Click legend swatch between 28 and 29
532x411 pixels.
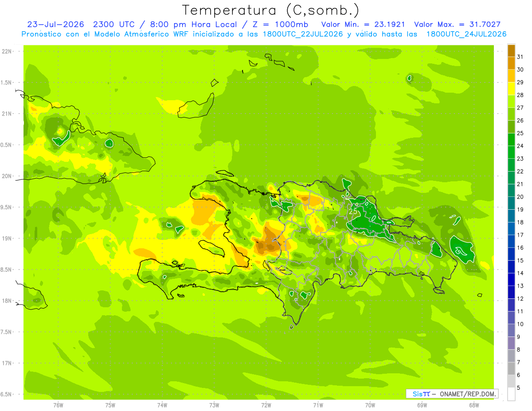[511, 89]
